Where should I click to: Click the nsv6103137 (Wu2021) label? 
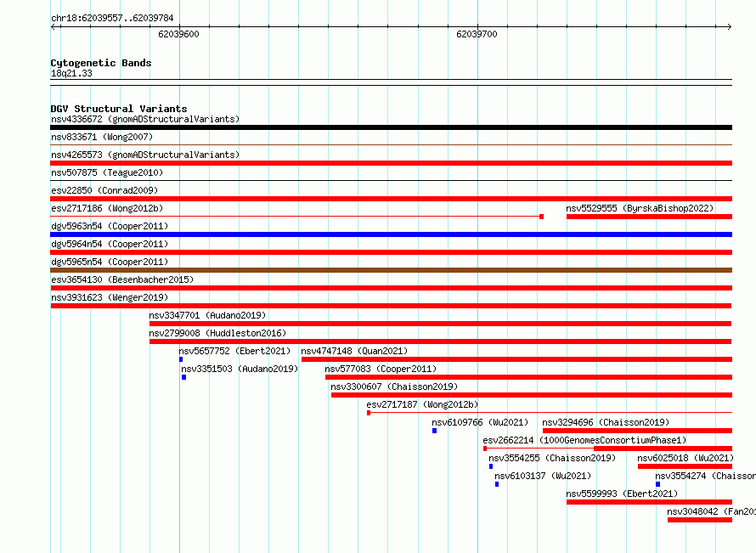coord(543,476)
